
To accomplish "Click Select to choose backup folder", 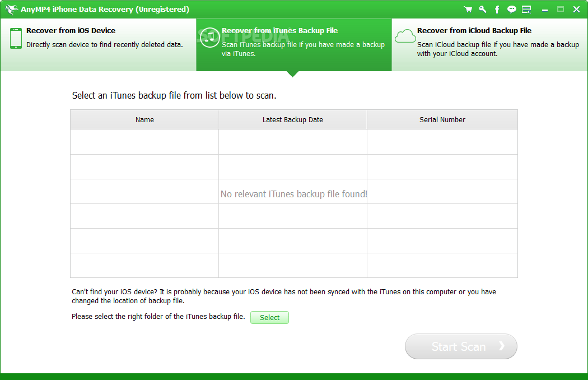I will (x=269, y=317).
